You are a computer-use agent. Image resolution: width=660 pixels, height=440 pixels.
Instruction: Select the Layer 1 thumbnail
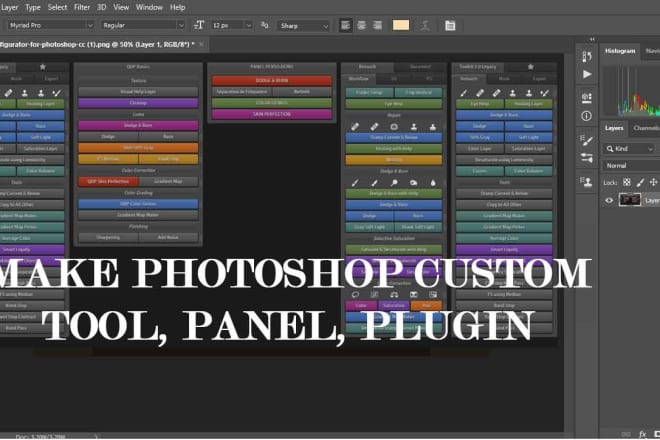pos(630,200)
